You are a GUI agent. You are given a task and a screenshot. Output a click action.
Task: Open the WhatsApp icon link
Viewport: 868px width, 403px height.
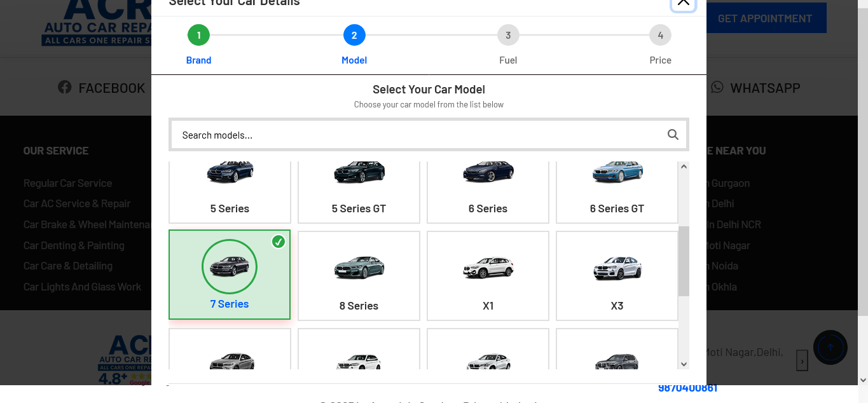coord(717,88)
